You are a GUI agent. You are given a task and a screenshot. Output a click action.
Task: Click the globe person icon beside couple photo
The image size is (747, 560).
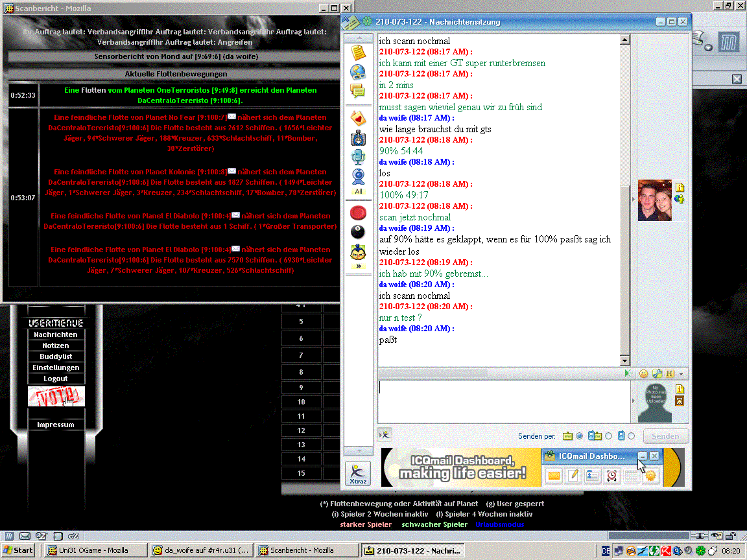click(x=680, y=199)
